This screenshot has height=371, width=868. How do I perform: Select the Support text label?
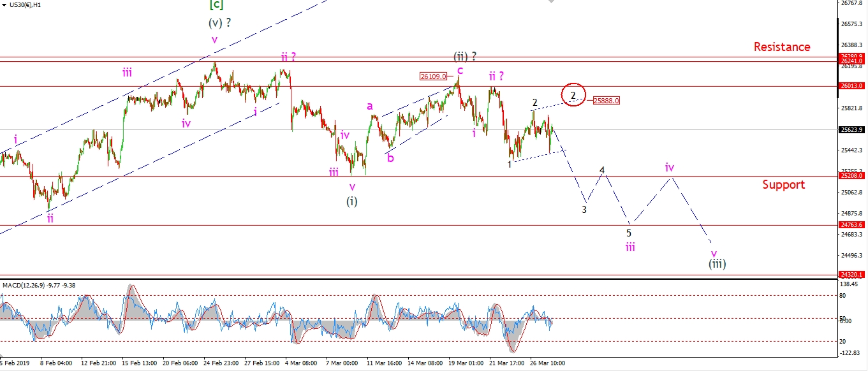pos(783,185)
